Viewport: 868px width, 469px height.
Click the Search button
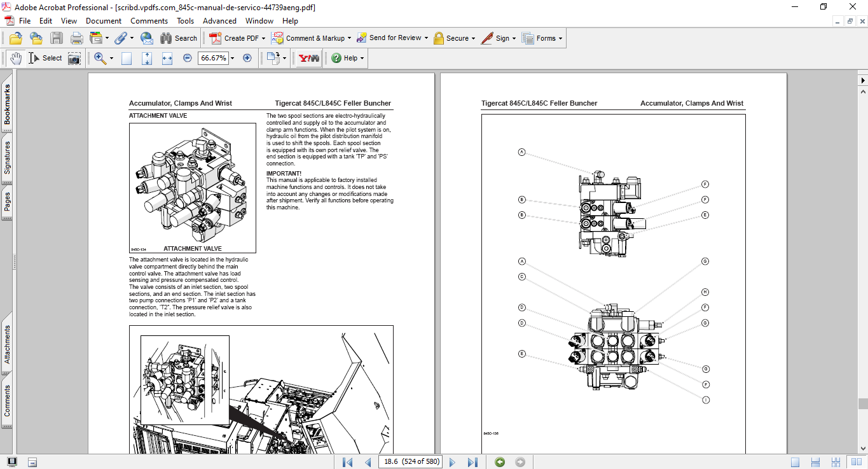click(179, 38)
